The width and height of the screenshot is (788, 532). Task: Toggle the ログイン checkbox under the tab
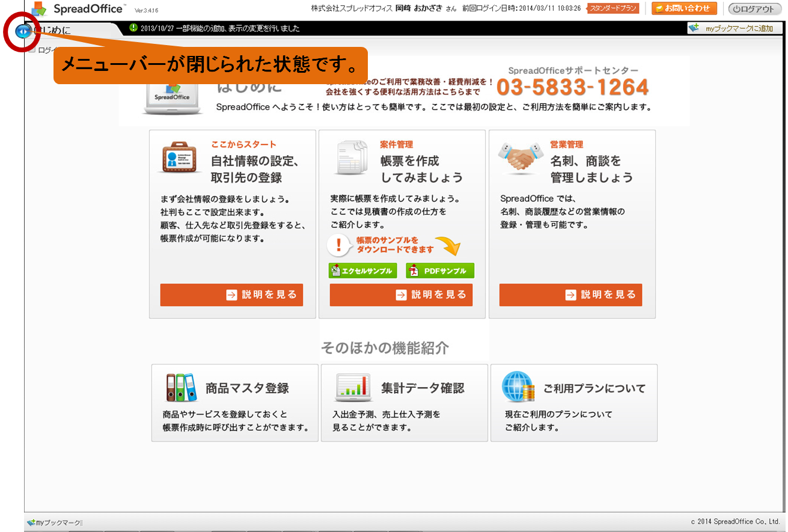tap(31, 50)
